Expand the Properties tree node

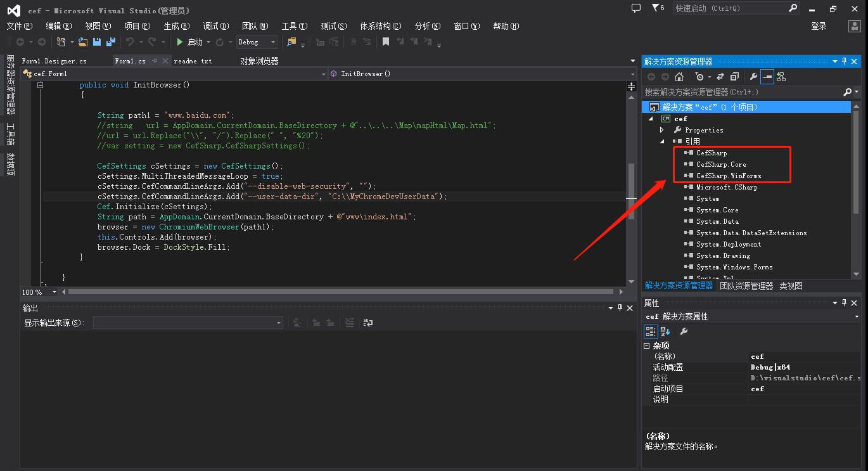coord(662,130)
